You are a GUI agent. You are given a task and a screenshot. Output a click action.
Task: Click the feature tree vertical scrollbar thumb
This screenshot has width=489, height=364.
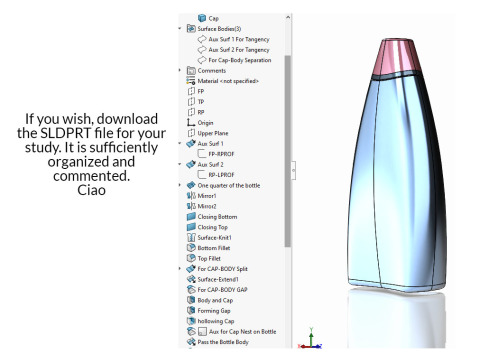[288, 151]
